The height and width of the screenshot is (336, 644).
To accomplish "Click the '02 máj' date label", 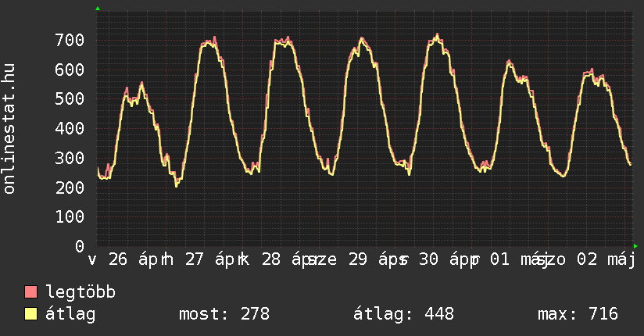I will click(606, 259).
